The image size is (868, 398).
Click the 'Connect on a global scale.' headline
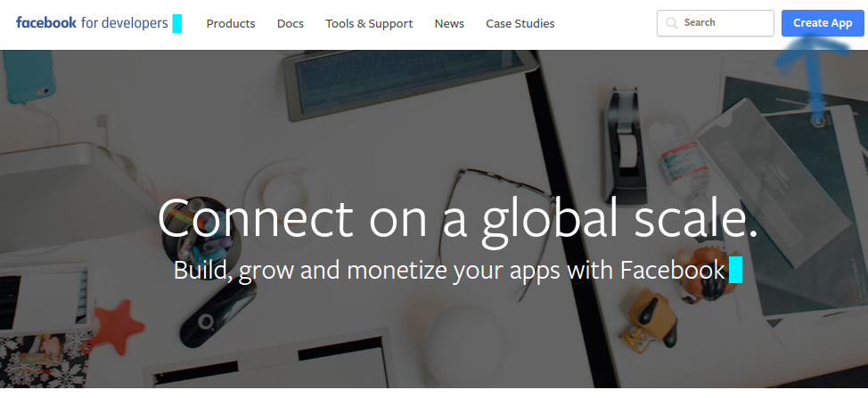pyautogui.click(x=457, y=218)
